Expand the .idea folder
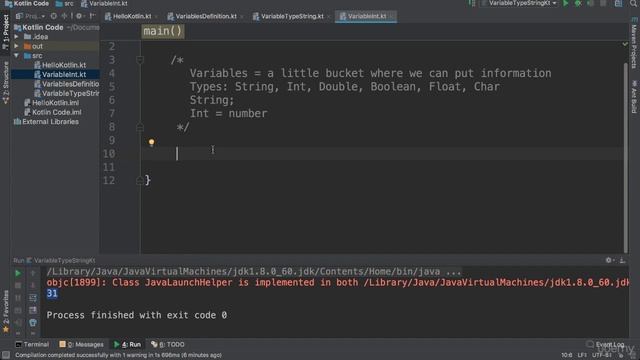The image size is (640, 360). 17,37
